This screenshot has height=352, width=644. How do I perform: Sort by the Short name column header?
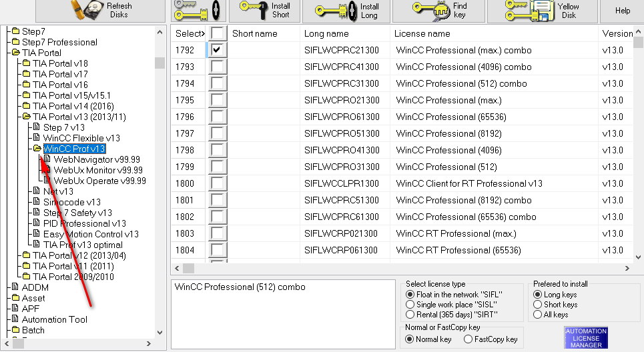[x=255, y=33]
